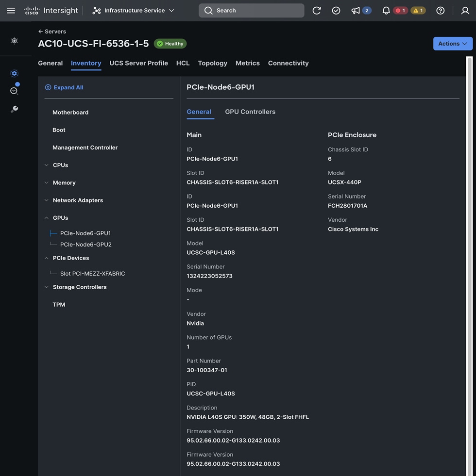Click the yellow warning alarm badge
This screenshot has width=476, height=476.
(418, 11)
